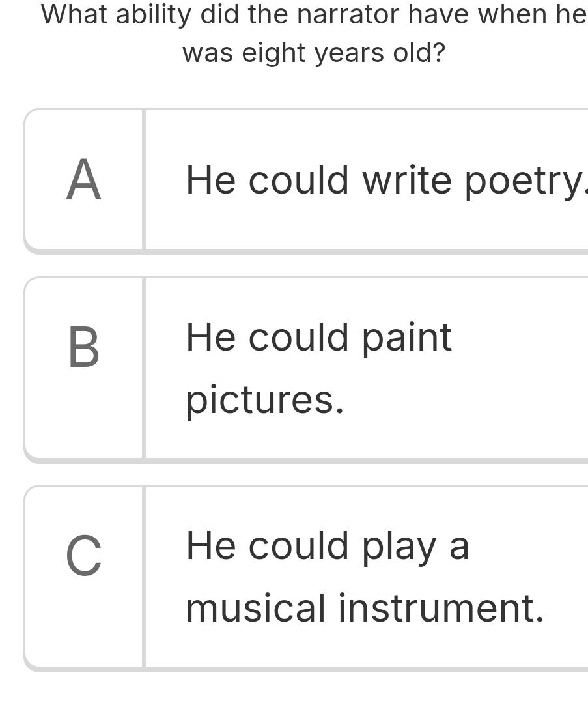Viewport: 588px width, 718px height.
Task: Choose "He could paint pictures."
Action: [x=319, y=368]
